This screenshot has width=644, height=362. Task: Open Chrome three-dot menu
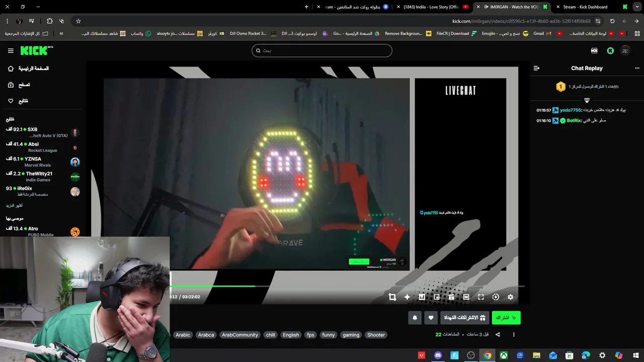(7, 21)
